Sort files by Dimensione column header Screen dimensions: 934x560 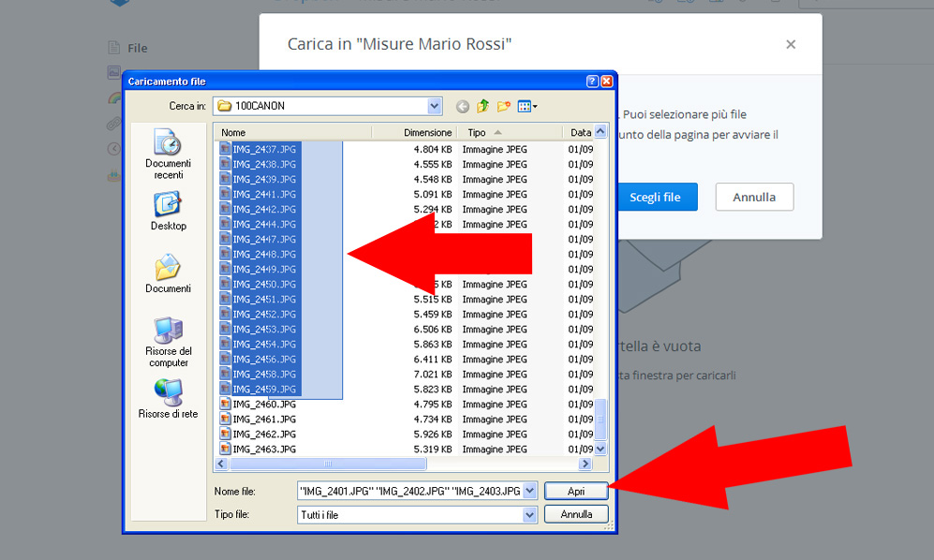(x=427, y=133)
